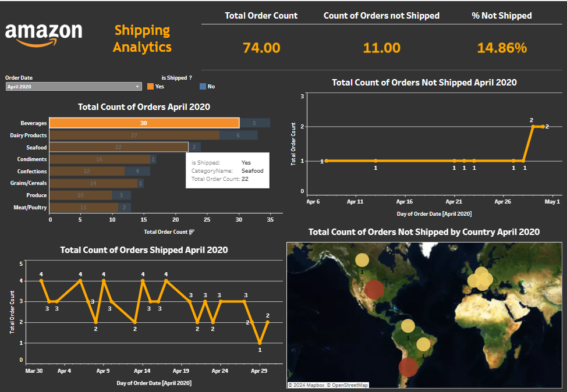
Task: Select the Dairy Products shipped bar showing 27
Action: click(134, 135)
